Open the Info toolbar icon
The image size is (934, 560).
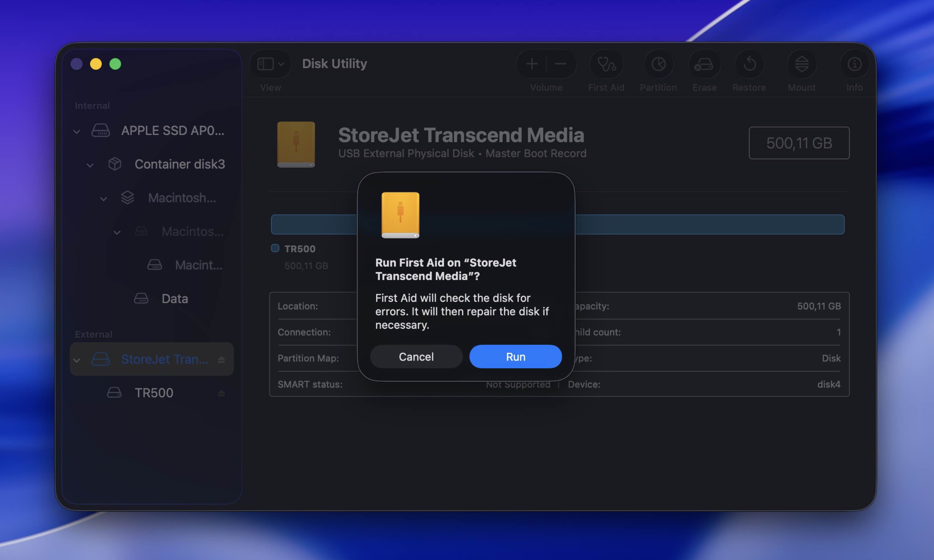(854, 64)
